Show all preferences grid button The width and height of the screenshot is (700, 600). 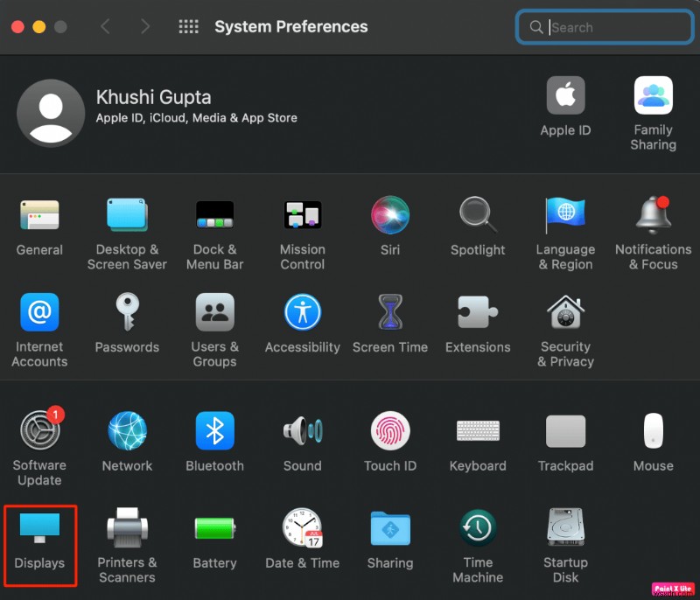(x=189, y=27)
